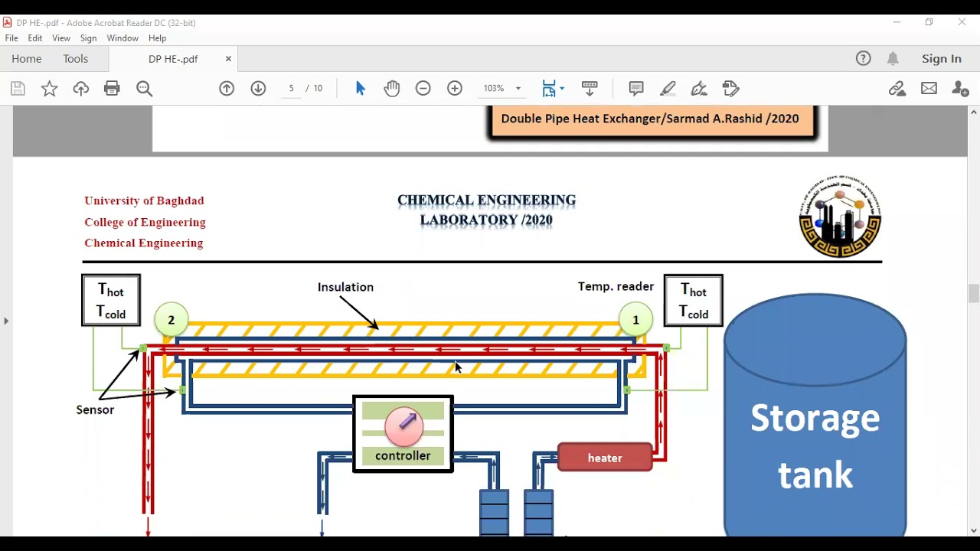Open the Help menu
The height and width of the screenshot is (551, 980).
click(157, 38)
